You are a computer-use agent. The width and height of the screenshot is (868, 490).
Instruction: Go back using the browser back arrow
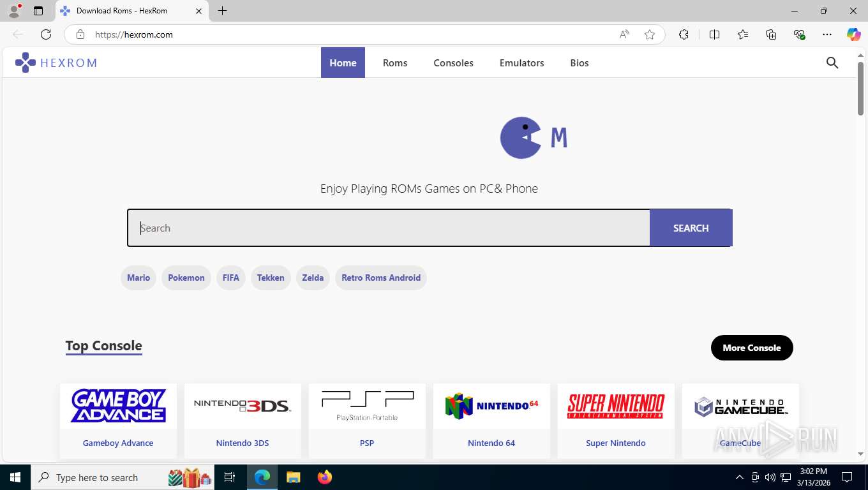18,34
